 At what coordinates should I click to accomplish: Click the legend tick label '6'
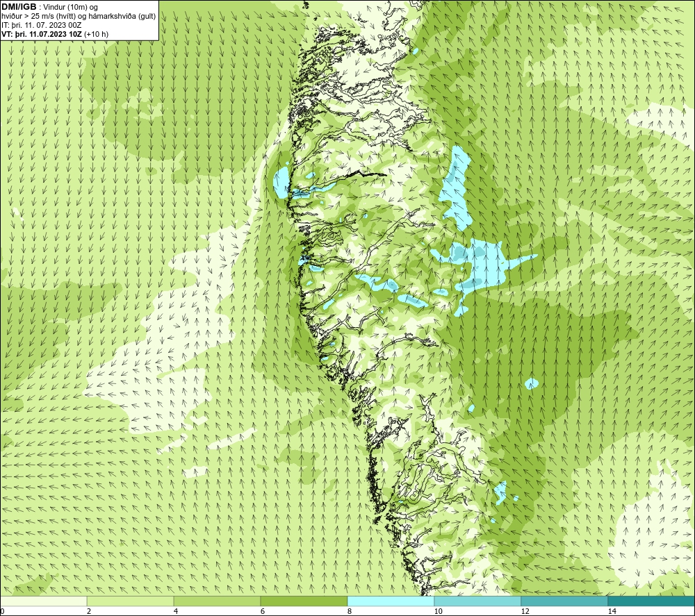(x=263, y=611)
